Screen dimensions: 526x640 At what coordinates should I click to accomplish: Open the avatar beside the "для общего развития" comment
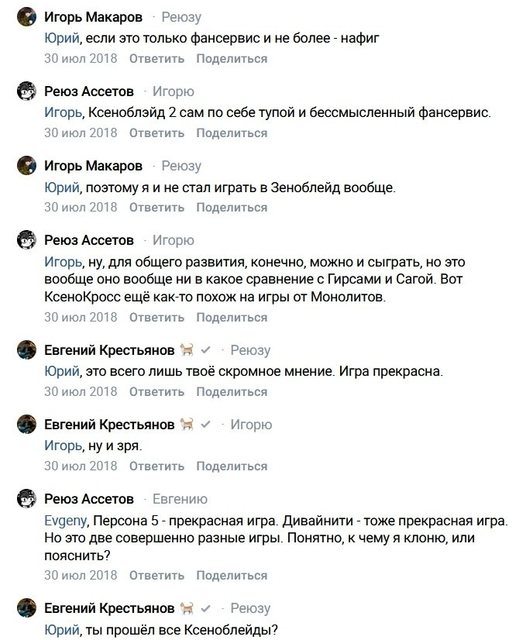27,240
